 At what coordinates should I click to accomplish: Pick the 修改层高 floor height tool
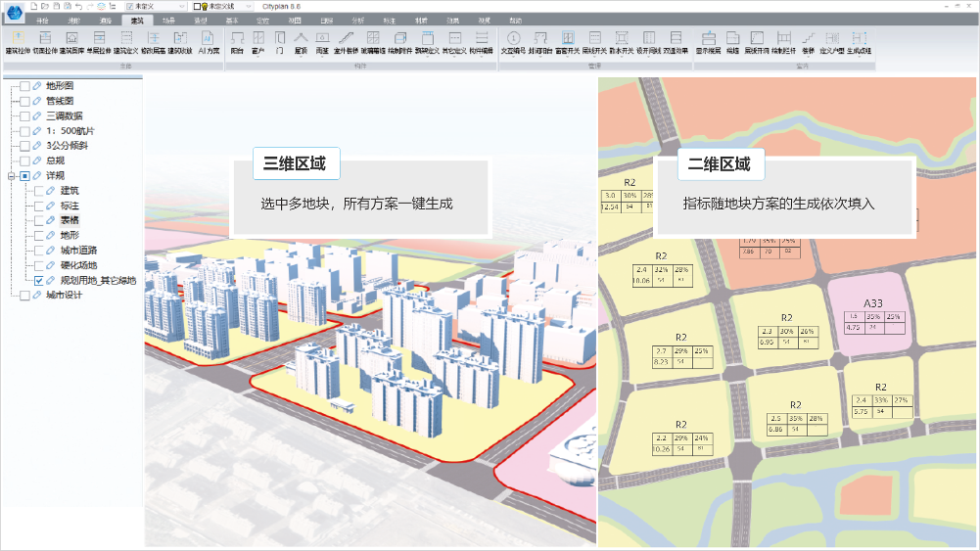(x=154, y=42)
